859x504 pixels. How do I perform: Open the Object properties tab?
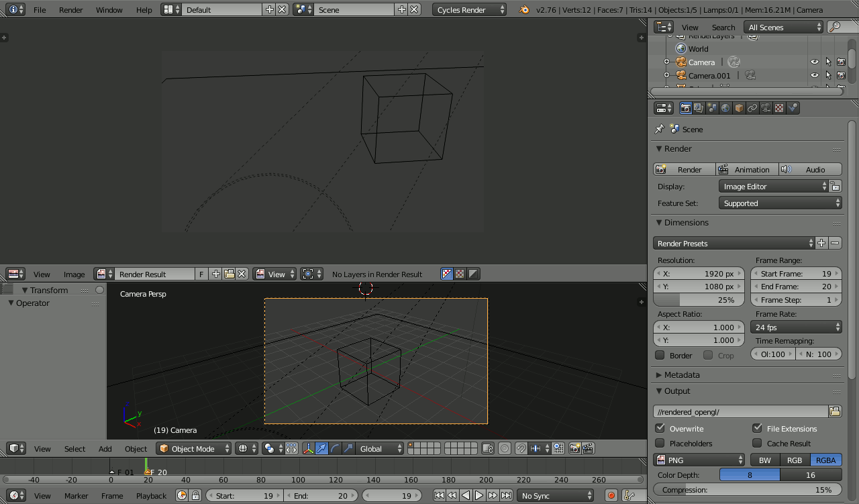click(739, 107)
